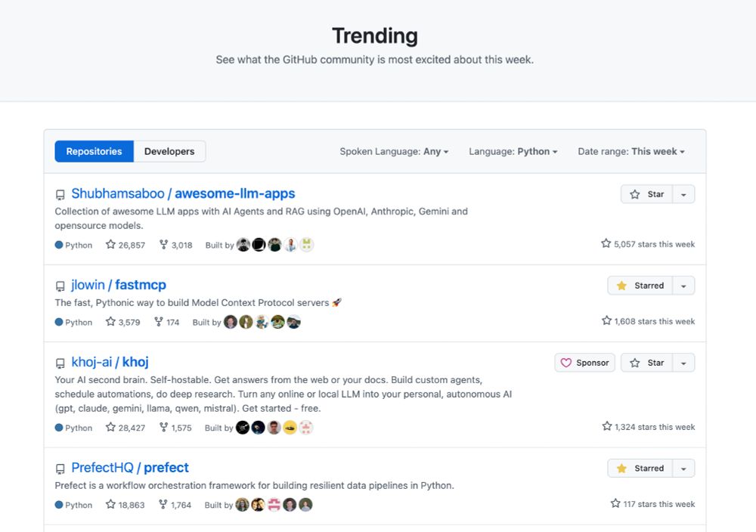The image size is (756, 532).
Task: Click Python language label on prefect
Action: (x=74, y=505)
